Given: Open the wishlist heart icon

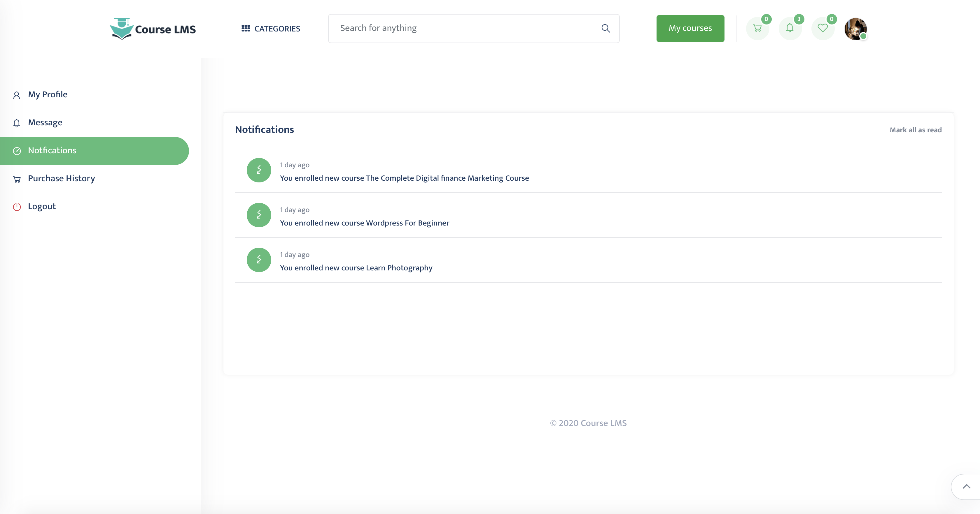Looking at the screenshot, I should [x=823, y=29].
